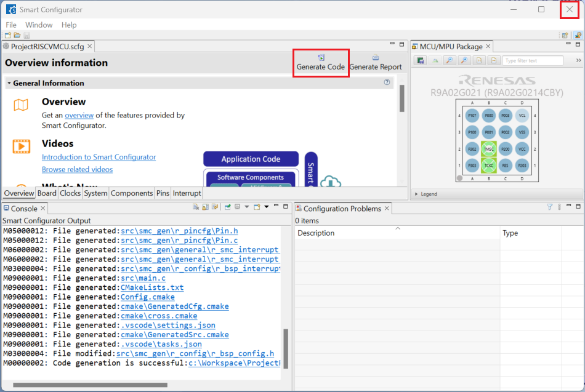Click the open folder toolbar icon
The image size is (585, 392).
click(x=17, y=36)
